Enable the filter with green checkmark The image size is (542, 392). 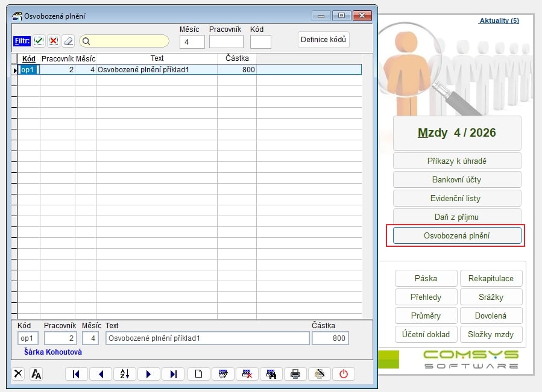(39, 41)
